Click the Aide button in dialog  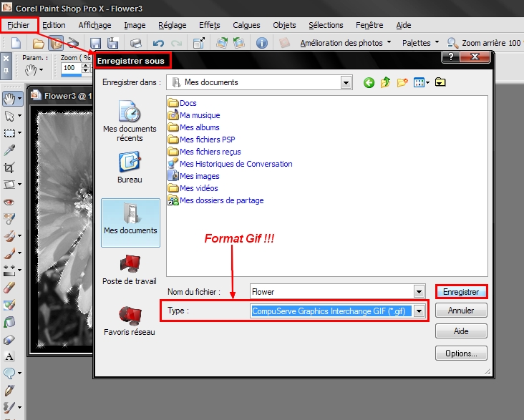pyautogui.click(x=461, y=331)
